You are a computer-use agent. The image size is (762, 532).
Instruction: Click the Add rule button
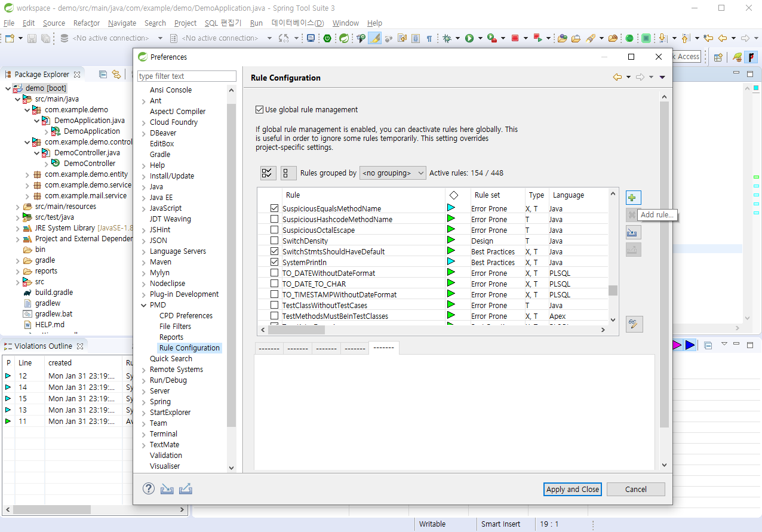coord(634,198)
